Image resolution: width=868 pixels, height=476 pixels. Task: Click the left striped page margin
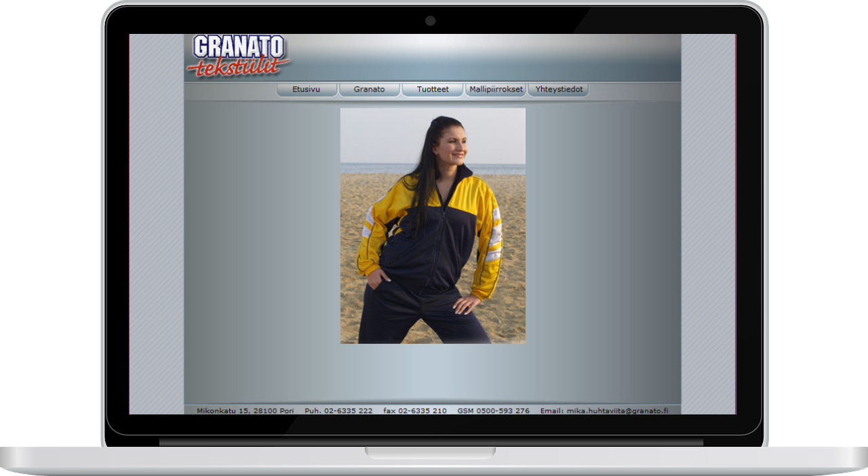(x=157, y=224)
